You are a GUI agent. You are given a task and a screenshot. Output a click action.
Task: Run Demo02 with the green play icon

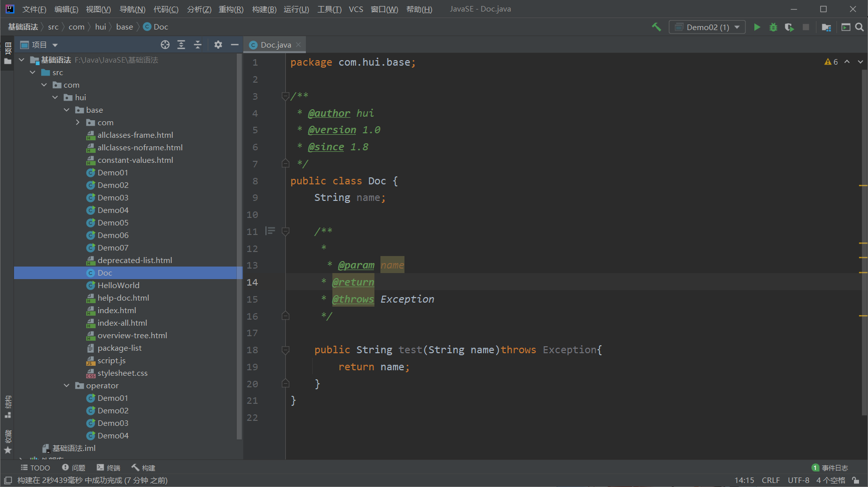[x=757, y=27]
